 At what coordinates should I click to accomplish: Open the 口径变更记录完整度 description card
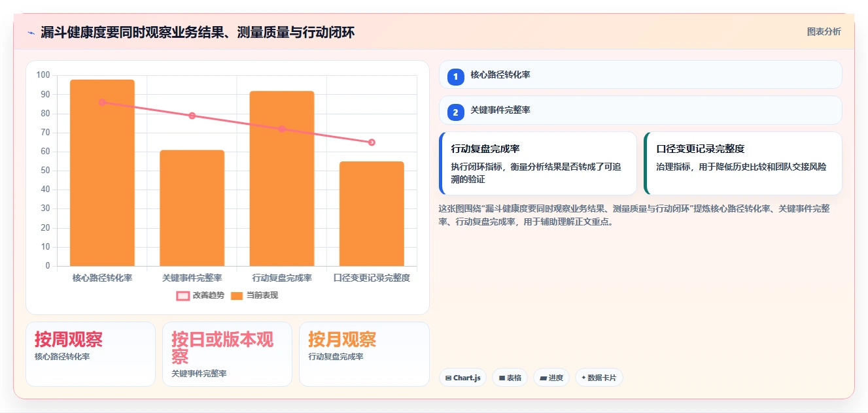click(743, 163)
